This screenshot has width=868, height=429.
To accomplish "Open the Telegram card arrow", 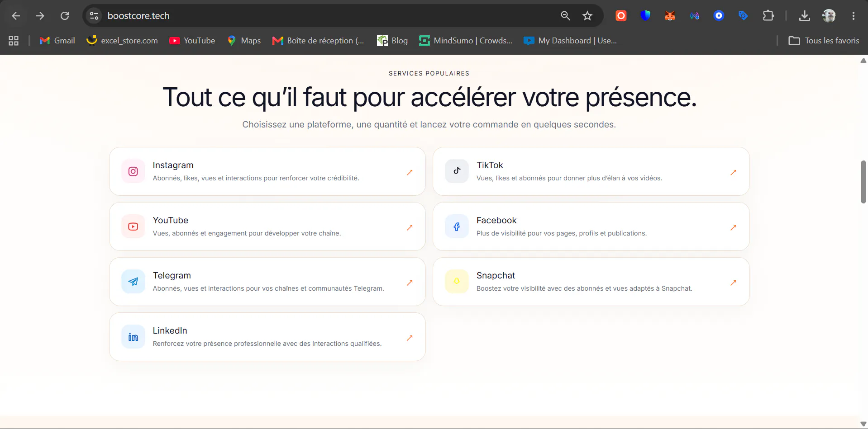I will click(410, 283).
